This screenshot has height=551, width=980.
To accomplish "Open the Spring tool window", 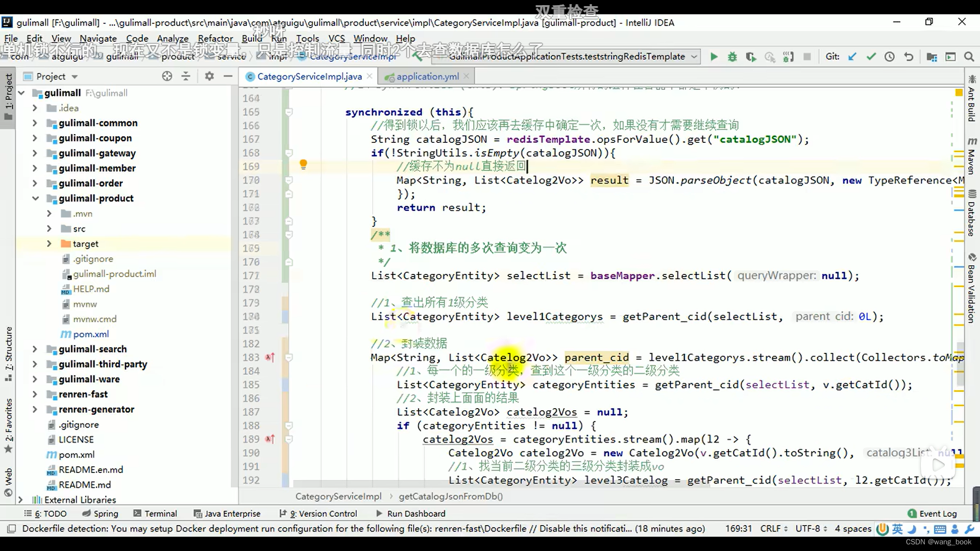I will pyautogui.click(x=100, y=514).
